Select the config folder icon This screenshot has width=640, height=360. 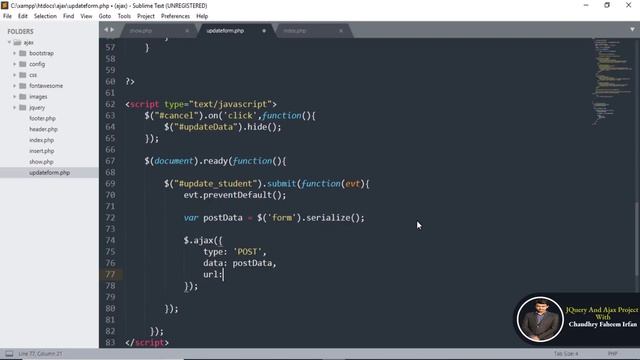23,64
